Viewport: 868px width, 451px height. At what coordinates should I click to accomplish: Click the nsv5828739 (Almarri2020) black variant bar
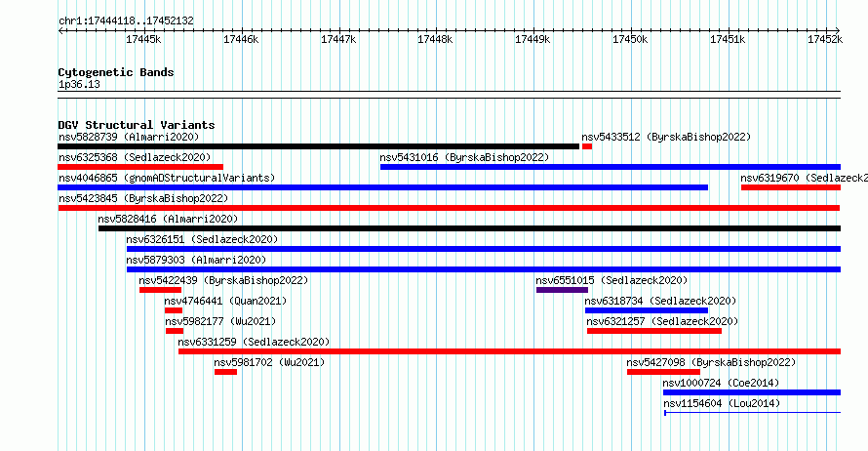(318, 146)
